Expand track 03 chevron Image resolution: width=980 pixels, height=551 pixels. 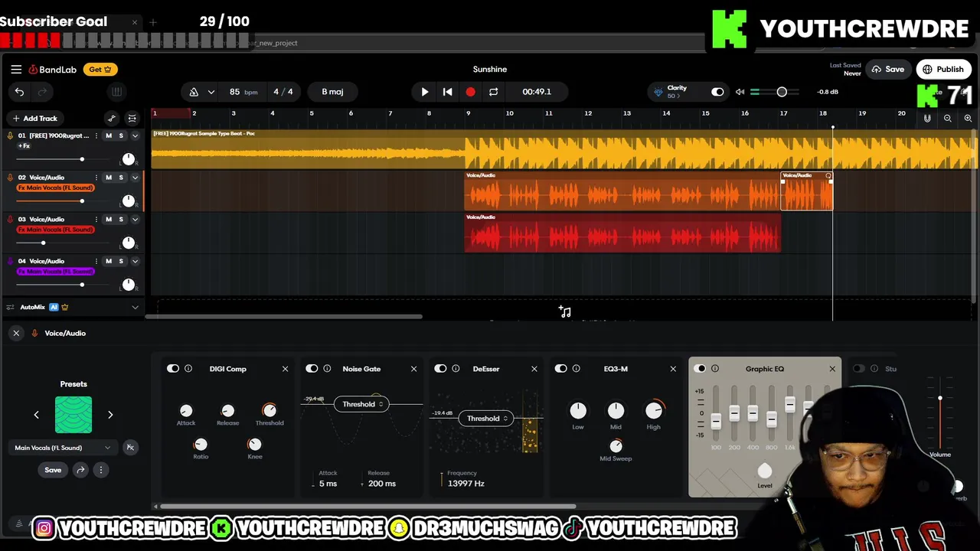(x=135, y=219)
